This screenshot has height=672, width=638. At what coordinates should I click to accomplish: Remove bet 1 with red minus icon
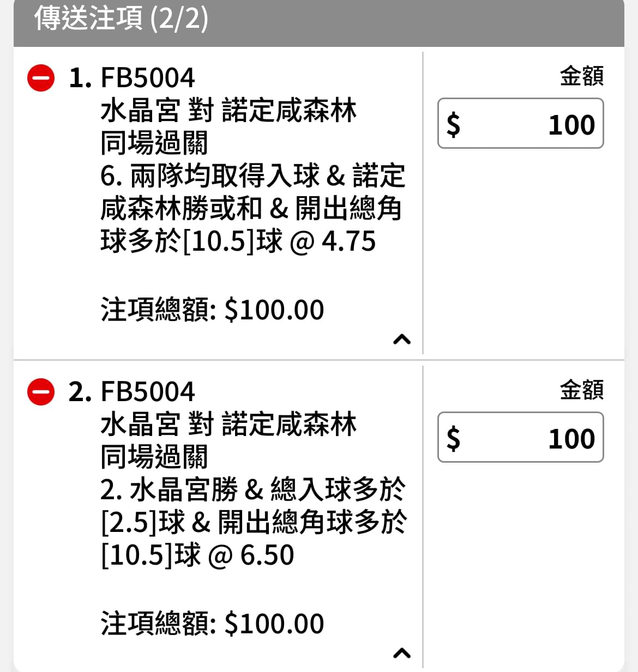click(41, 78)
